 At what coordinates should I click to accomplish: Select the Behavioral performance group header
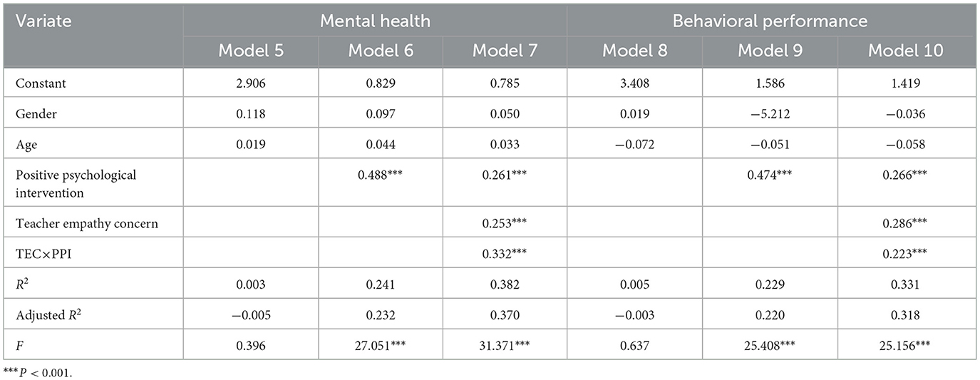pos(773,21)
